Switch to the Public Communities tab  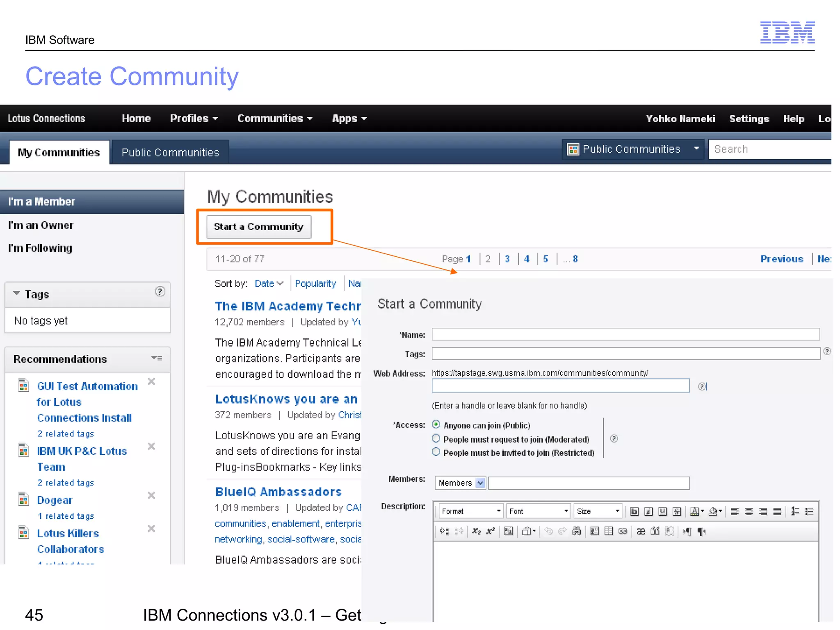[x=170, y=152]
